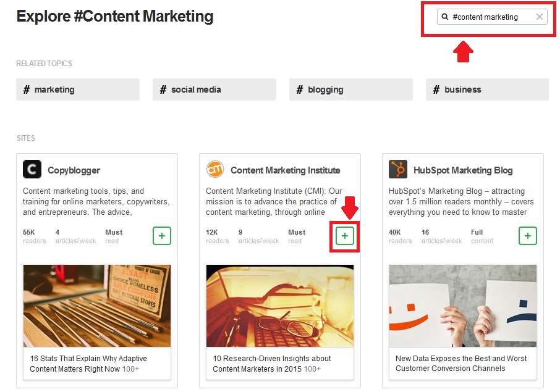560x392 pixels.
Task: Click Content Marketing Institute's Must read label
Action: [297, 236]
